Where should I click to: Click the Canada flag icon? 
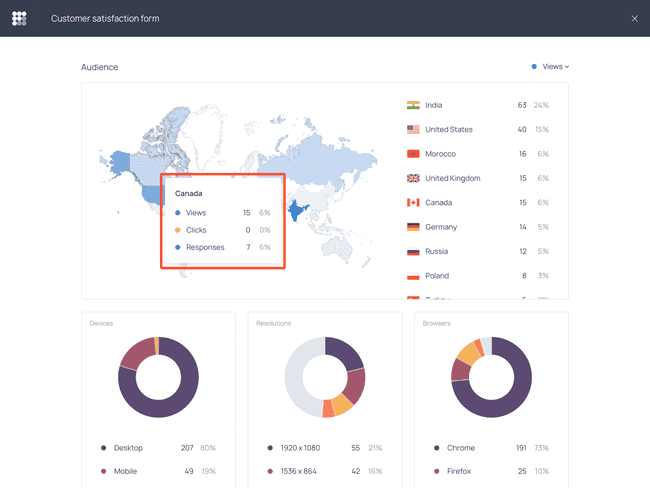point(413,203)
